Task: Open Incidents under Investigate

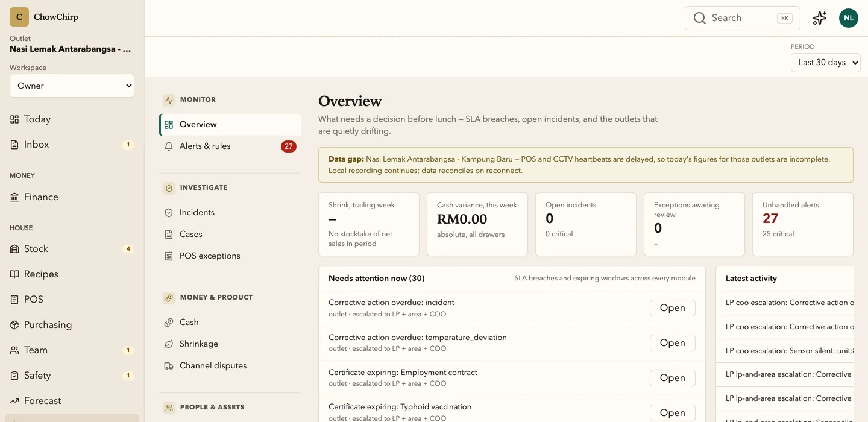Action: click(x=230, y=213)
